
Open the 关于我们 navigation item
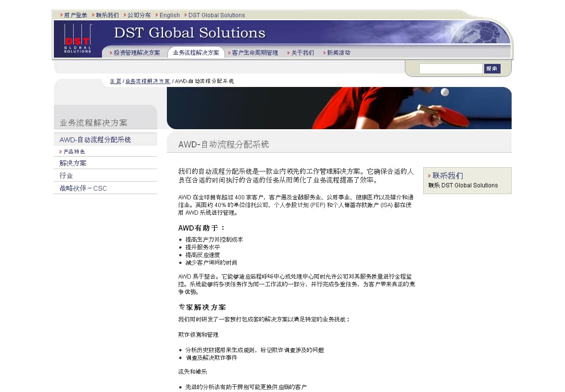coord(302,53)
